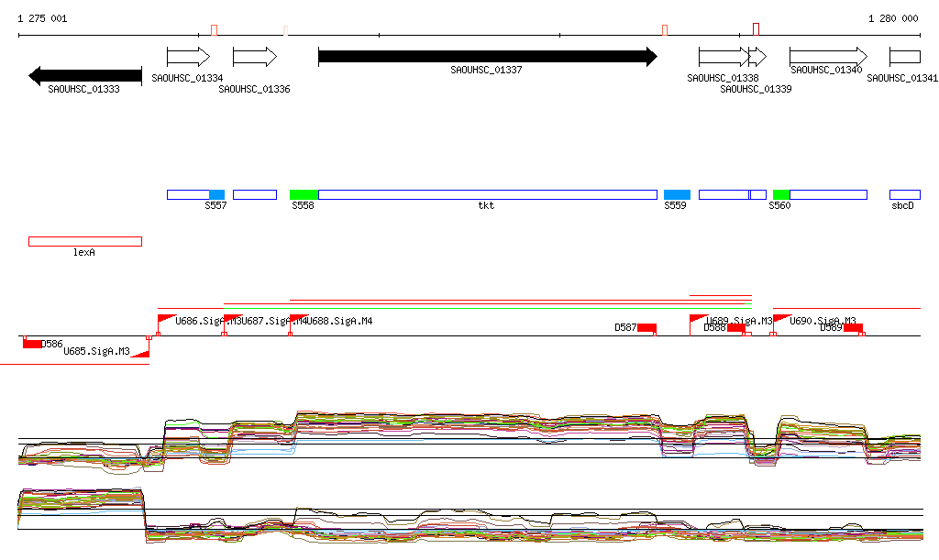Click the sbcD gene annotation box
939x560 pixels.
pyautogui.click(x=904, y=194)
